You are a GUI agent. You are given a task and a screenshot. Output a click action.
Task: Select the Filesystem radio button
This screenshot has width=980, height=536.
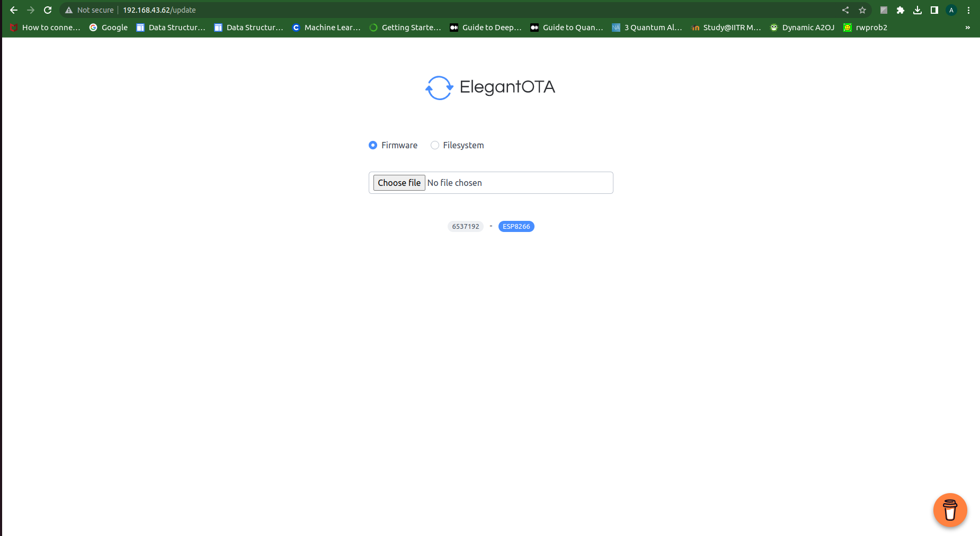435,145
